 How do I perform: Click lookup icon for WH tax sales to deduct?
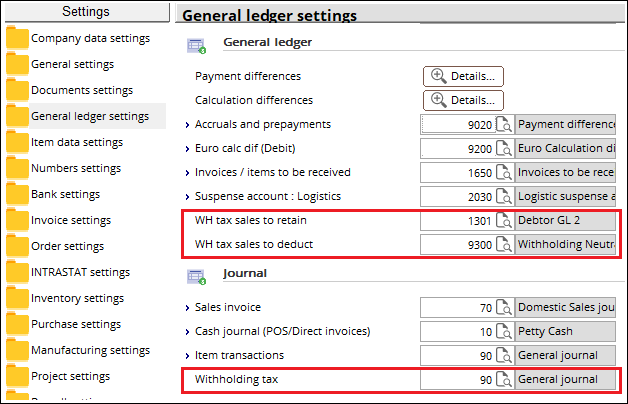click(504, 245)
